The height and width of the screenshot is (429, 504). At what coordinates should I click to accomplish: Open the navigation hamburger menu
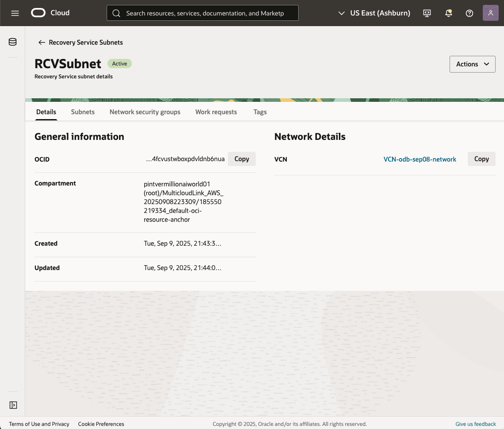(15, 13)
